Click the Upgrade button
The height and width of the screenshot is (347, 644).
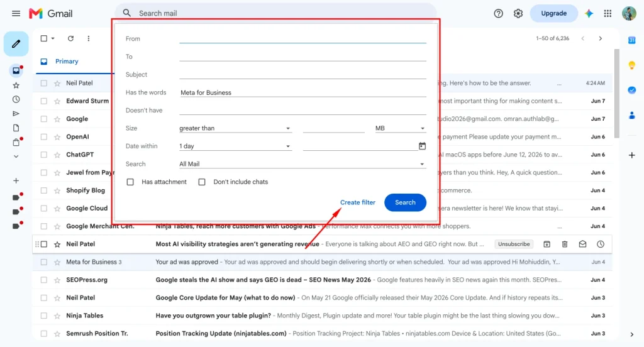point(553,14)
